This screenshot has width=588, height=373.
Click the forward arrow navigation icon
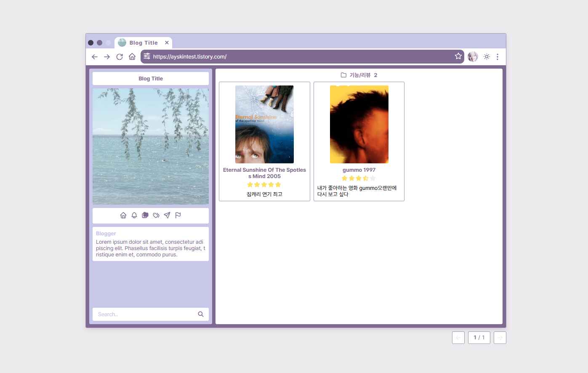[x=107, y=57]
